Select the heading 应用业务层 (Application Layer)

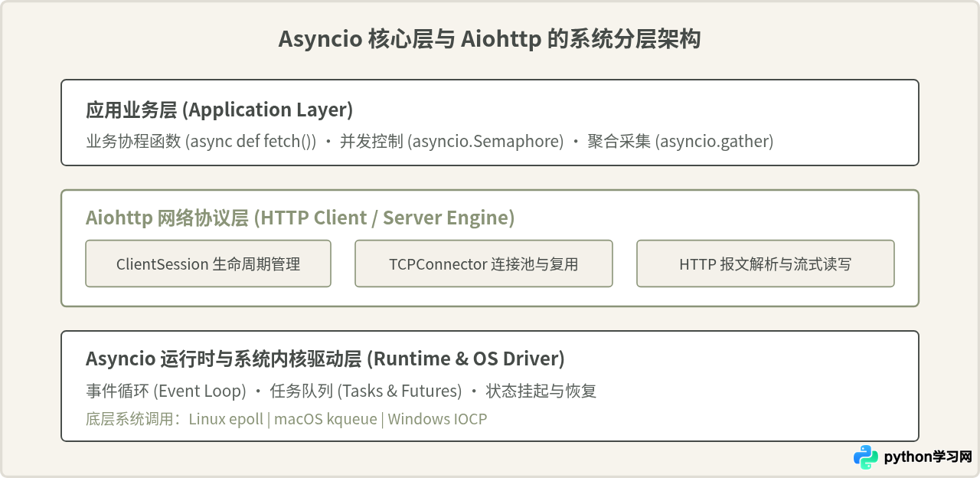(x=220, y=110)
